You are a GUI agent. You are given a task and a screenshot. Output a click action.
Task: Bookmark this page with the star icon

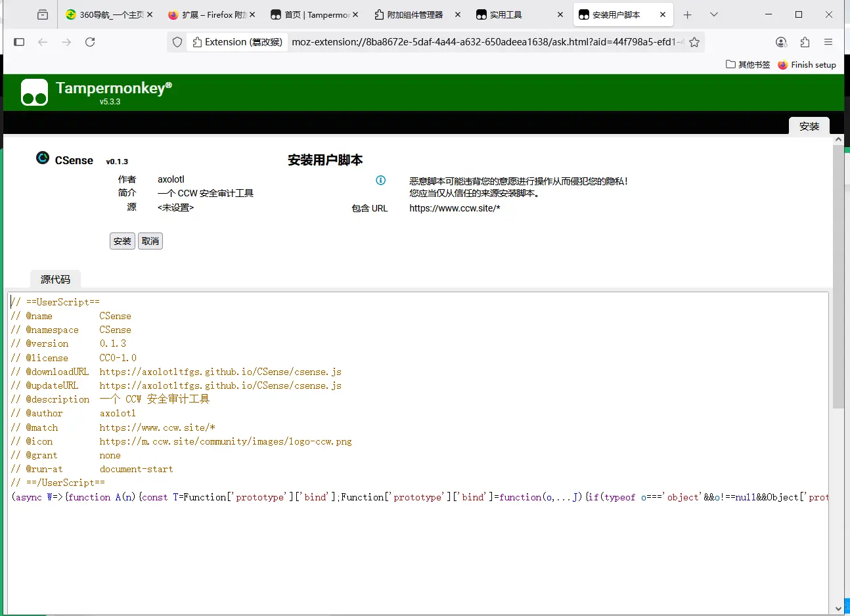(694, 42)
